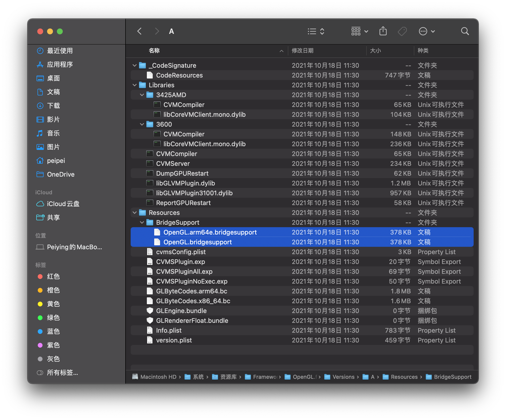506x420 pixels.
Task: Collapse the Libraries folder
Action: 135,85
